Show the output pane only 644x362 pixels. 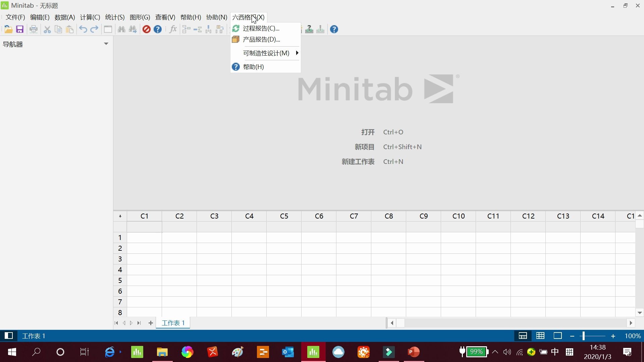558,336
